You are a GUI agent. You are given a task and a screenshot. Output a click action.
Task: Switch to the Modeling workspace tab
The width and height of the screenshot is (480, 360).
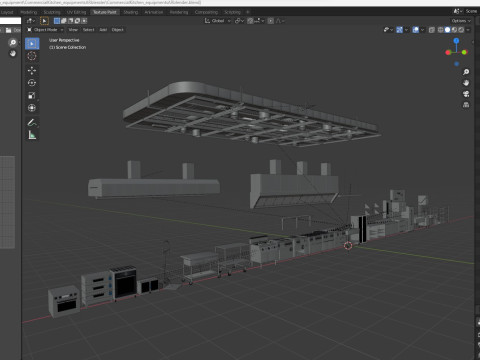(28, 12)
